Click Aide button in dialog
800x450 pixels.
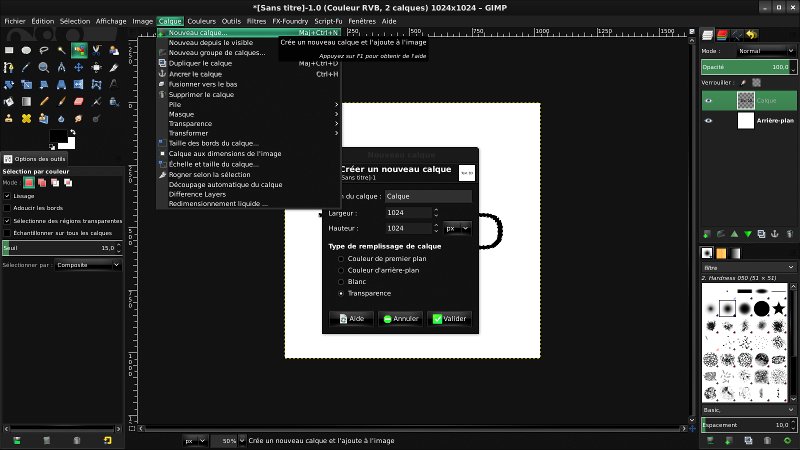352,319
